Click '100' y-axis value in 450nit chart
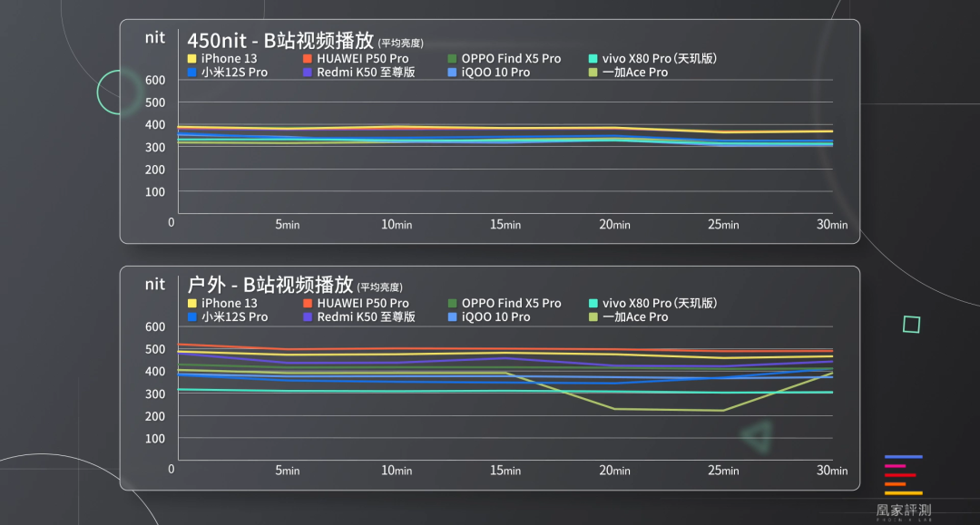The width and height of the screenshot is (980, 525). 155,192
